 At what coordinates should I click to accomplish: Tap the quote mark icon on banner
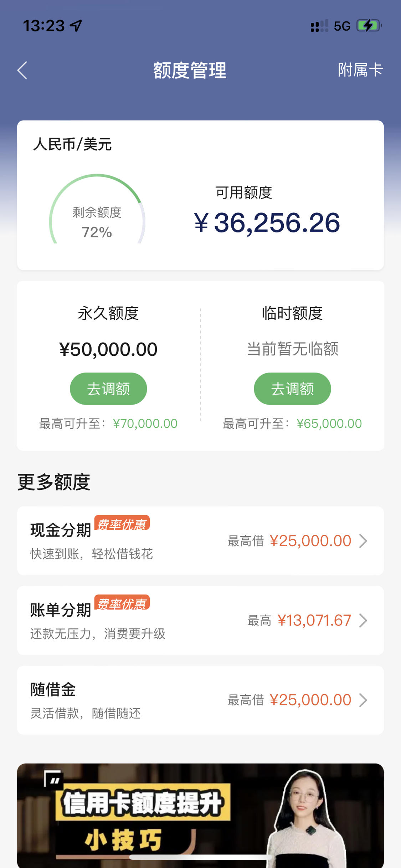[53, 779]
